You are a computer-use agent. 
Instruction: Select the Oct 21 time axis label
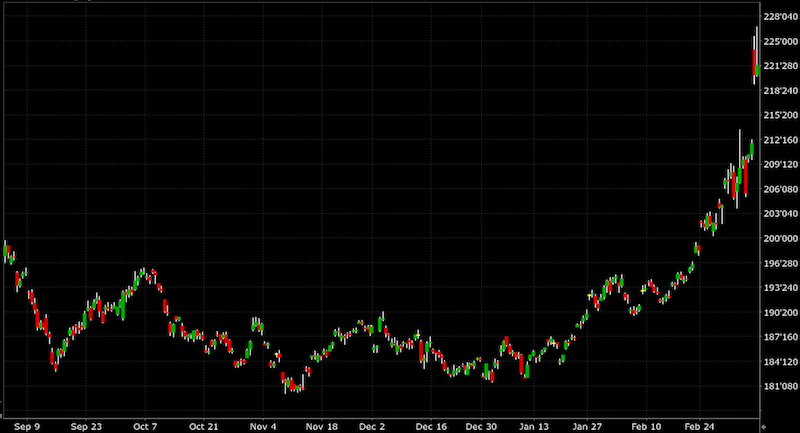[x=203, y=425]
